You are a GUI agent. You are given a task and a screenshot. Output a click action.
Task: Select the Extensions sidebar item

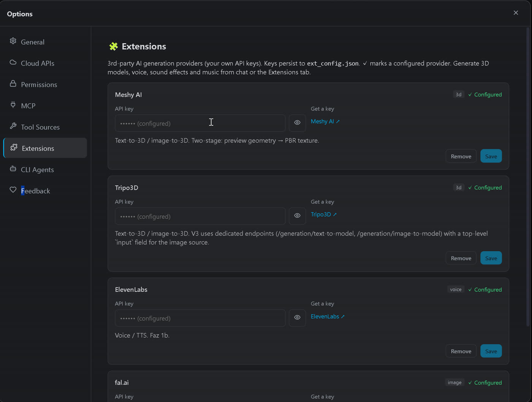tap(45, 148)
